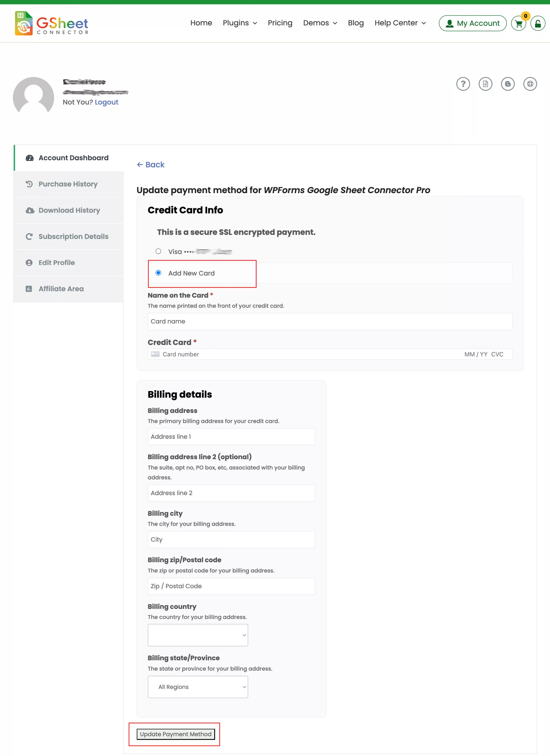Screen dimensions: 550x756
Task: Click the Back link
Action: [150, 165]
